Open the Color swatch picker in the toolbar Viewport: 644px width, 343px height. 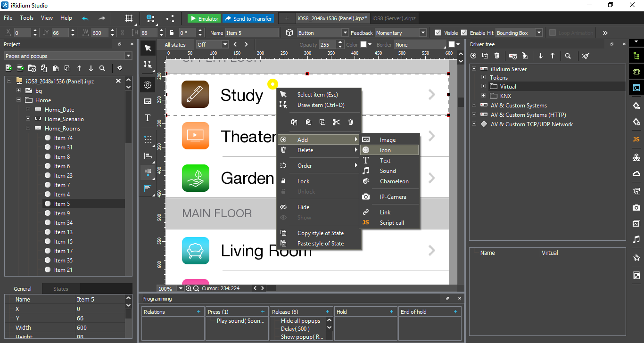(364, 44)
